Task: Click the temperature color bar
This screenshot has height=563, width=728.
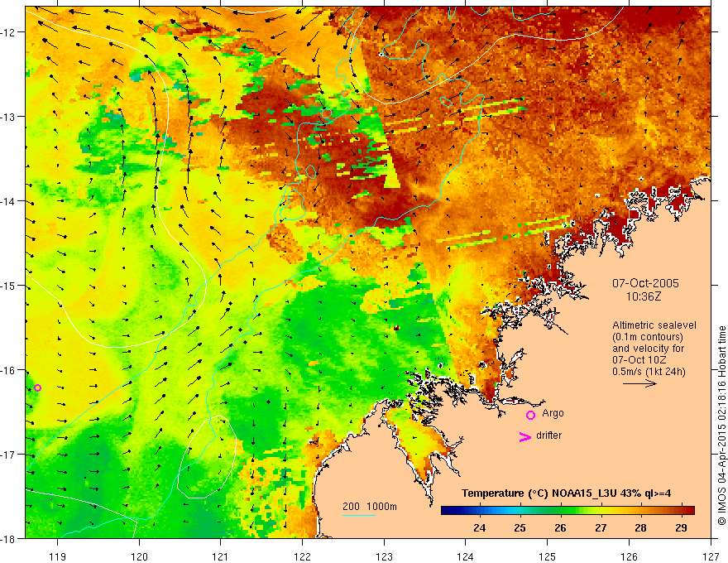Action: 568,510
